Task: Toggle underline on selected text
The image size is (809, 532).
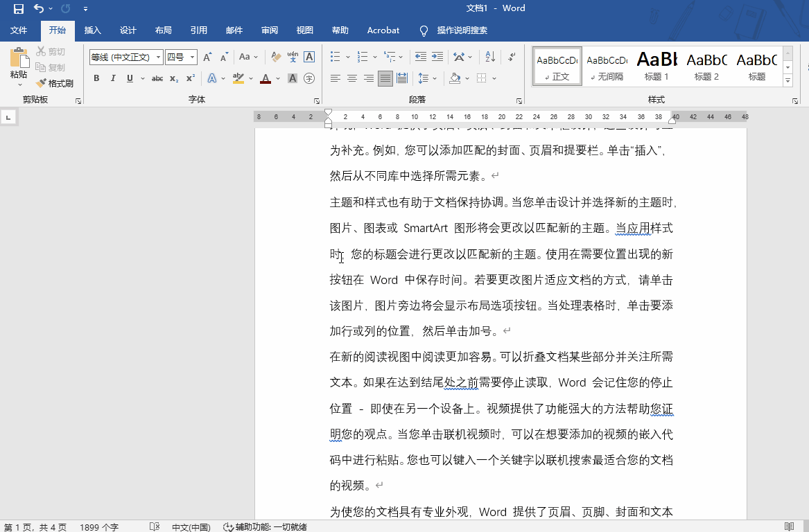Action: [x=129, y=78]
